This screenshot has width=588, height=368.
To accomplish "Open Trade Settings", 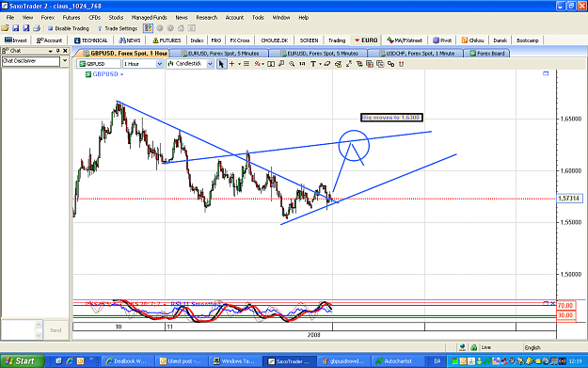I will [118, 28].
